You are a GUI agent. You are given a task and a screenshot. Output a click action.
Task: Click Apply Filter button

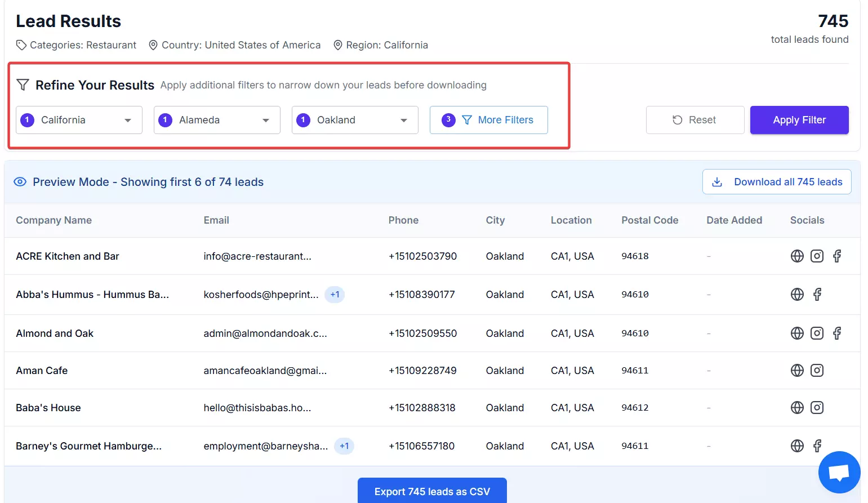click(x=799, y=120)
